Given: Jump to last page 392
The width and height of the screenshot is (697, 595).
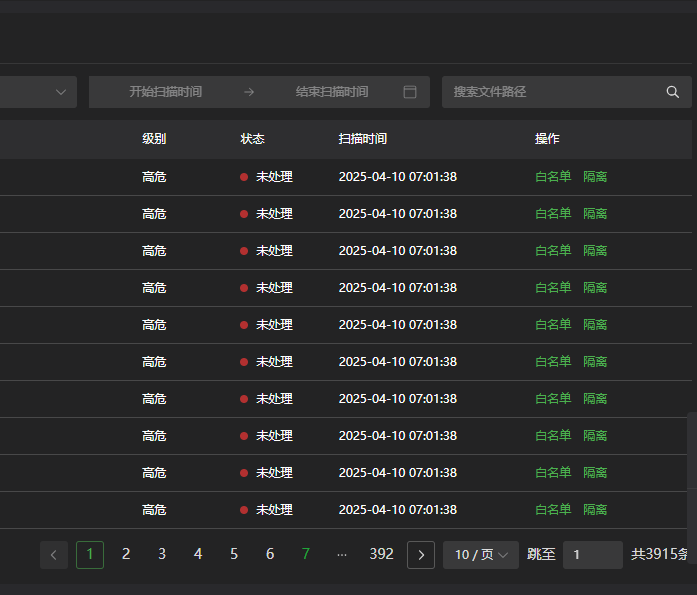Looking at the screenshot, I should [x=381, y=554].
